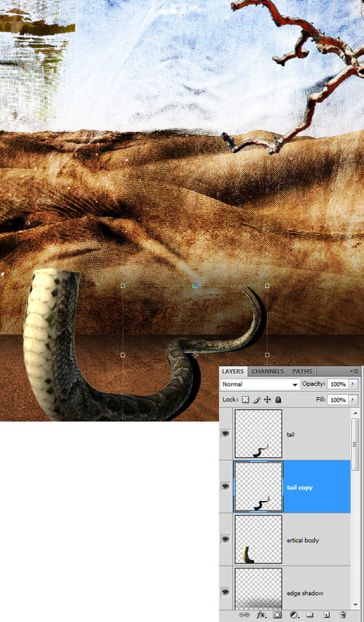Delete layer with trash icon
Viewport: 364px width, 622px height.
pyautogui.click(x=343, y=615)
